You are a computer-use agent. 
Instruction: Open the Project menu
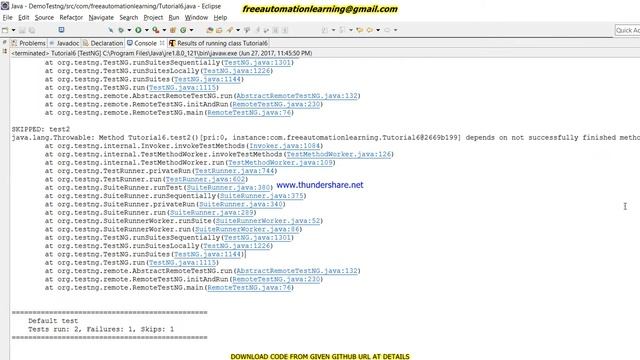[153, 18]
